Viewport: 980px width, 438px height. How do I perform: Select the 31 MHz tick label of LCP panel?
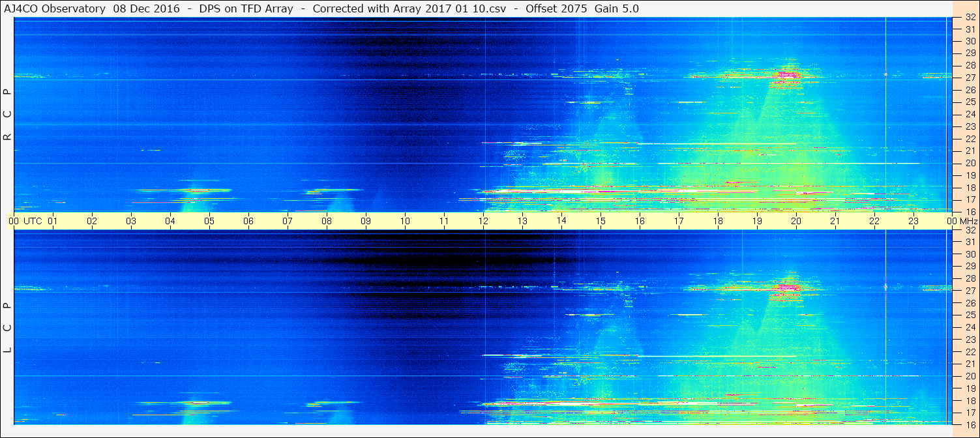point(970,242)
